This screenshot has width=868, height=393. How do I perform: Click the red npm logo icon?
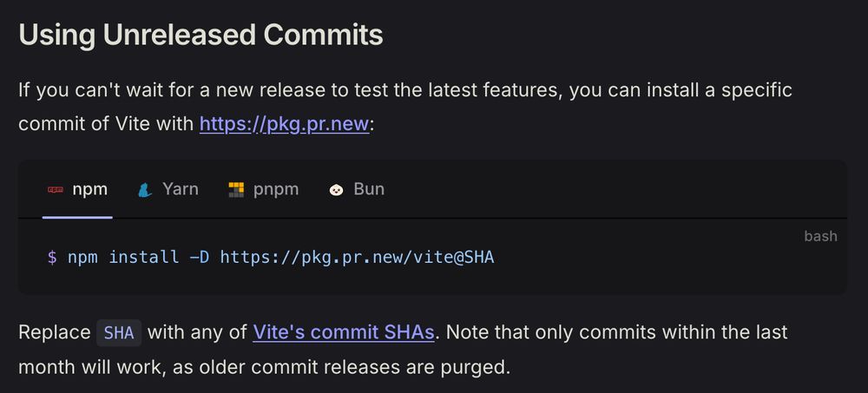56,190
